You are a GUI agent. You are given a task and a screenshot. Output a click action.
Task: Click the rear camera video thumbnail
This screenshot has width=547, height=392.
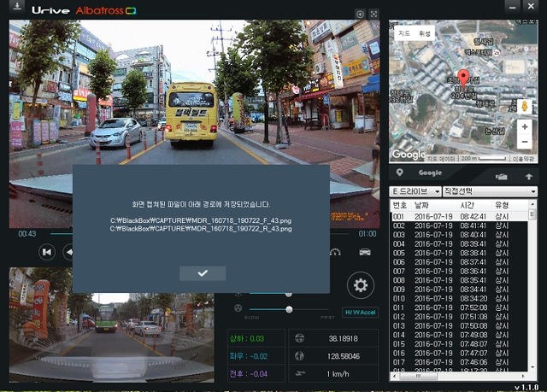tap(112, 325)
